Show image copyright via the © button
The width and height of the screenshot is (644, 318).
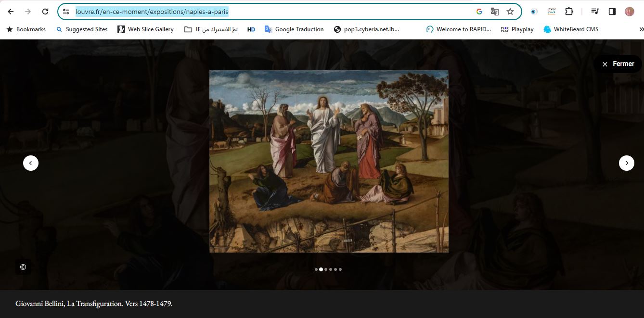click(23, 267)
